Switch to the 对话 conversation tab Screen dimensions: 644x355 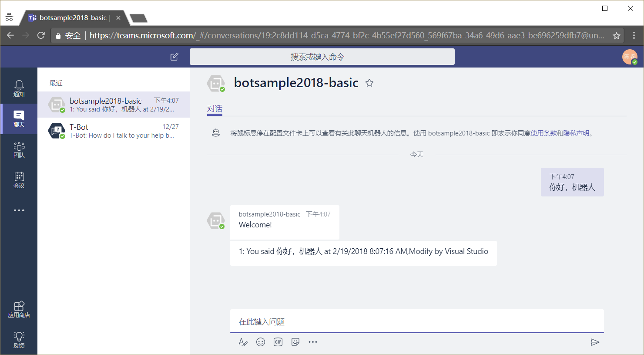click(x=214, y=109)
